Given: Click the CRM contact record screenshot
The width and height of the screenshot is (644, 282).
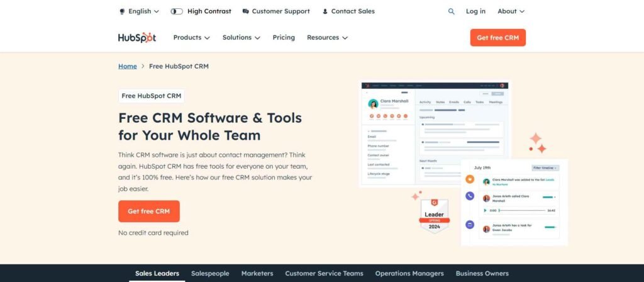Looking at the screenshot, I should click(x=435, y=133).
